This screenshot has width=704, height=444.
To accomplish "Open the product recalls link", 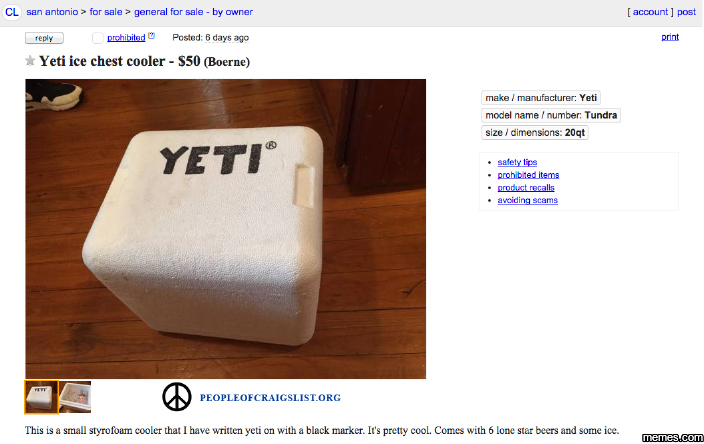I will click(x=526, y=188).
